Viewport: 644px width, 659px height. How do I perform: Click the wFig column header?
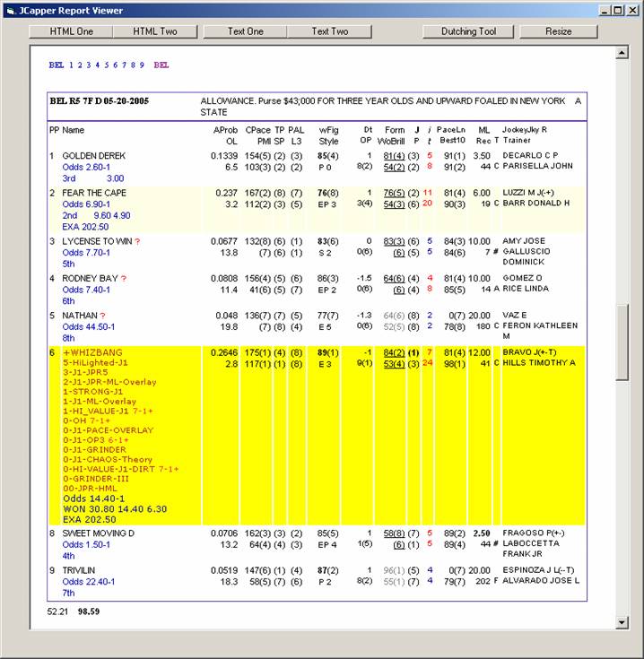coord(328,130)
